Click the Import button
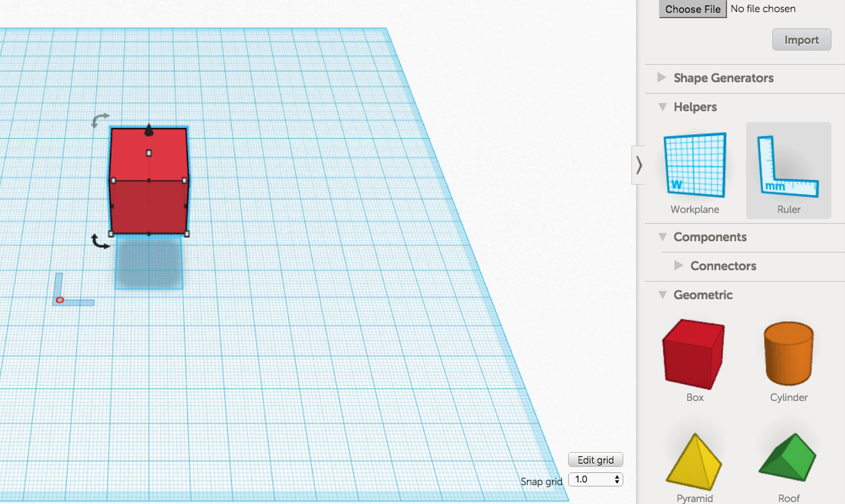845x504 pixels. coord(801,40)
